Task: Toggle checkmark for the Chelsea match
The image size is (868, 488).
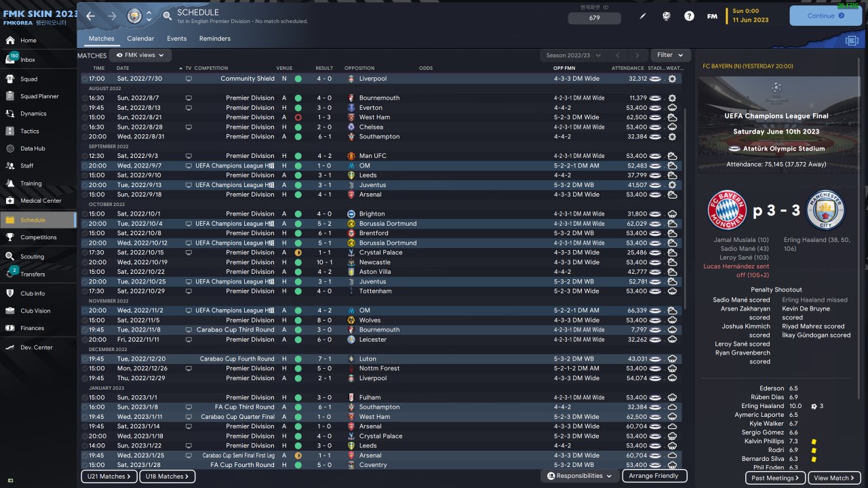Action: tap(85, 127)
